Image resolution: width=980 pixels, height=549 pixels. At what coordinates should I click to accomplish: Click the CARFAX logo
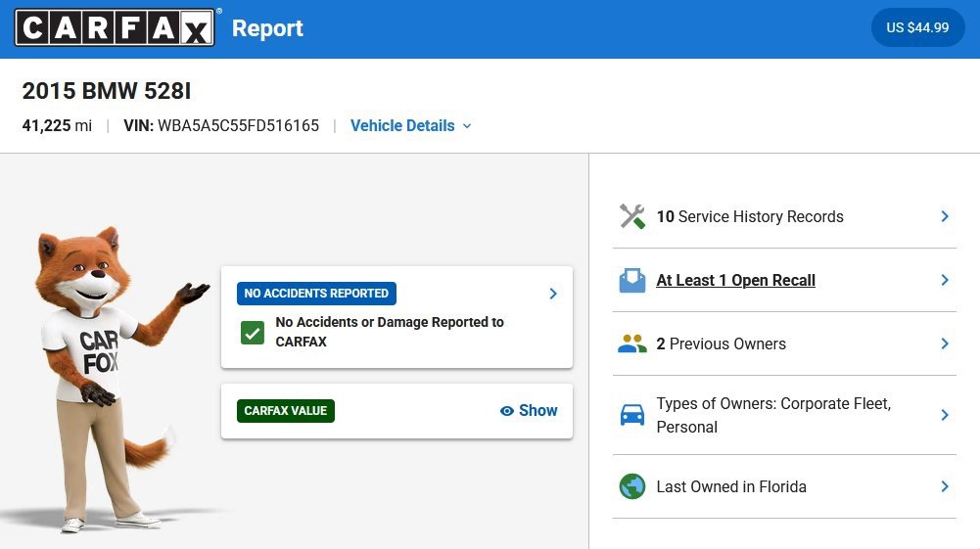(115, 27)
